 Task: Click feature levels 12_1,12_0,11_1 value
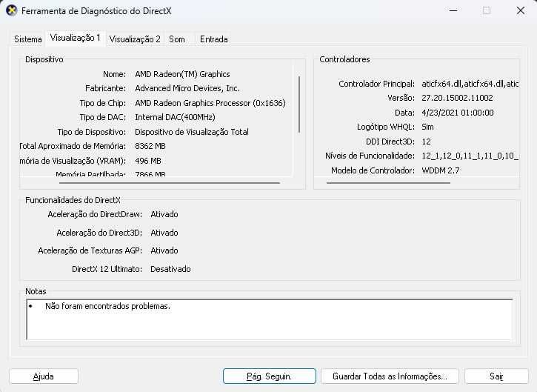(x=470, y=156)
